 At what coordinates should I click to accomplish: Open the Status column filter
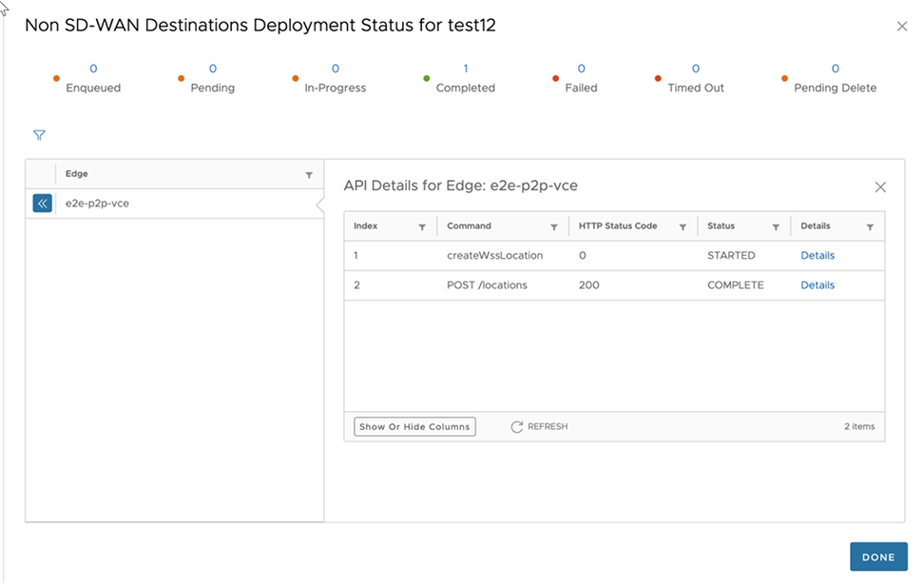[x=776, y=227]
